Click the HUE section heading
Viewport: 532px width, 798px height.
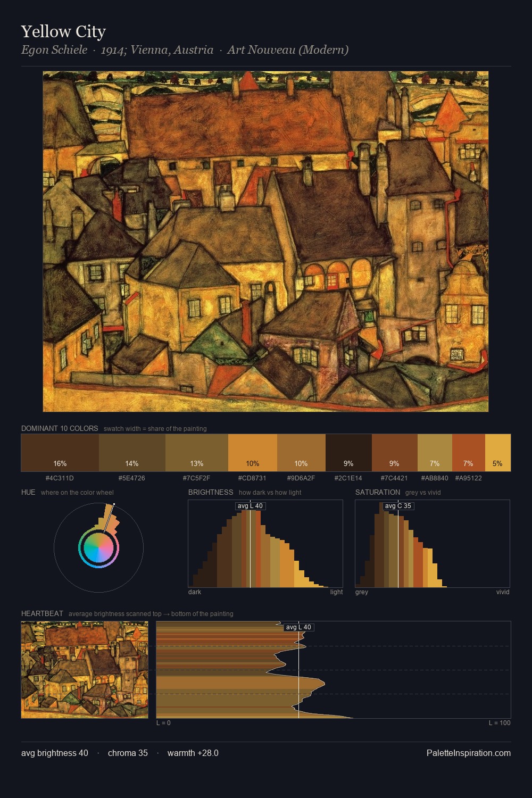coord(28,492)
